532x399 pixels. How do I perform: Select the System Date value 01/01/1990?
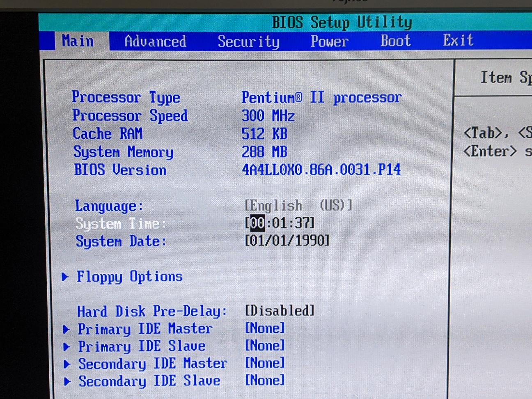click(287, 240)
